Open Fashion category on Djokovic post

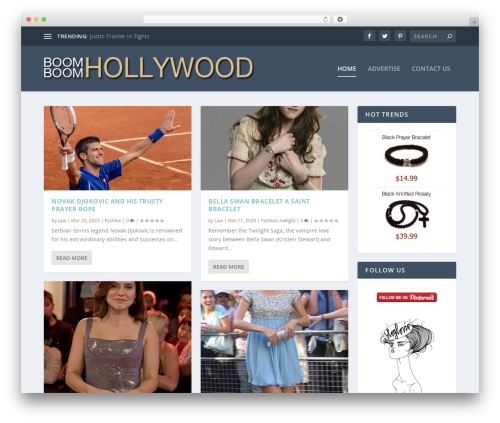coord(113,221)
